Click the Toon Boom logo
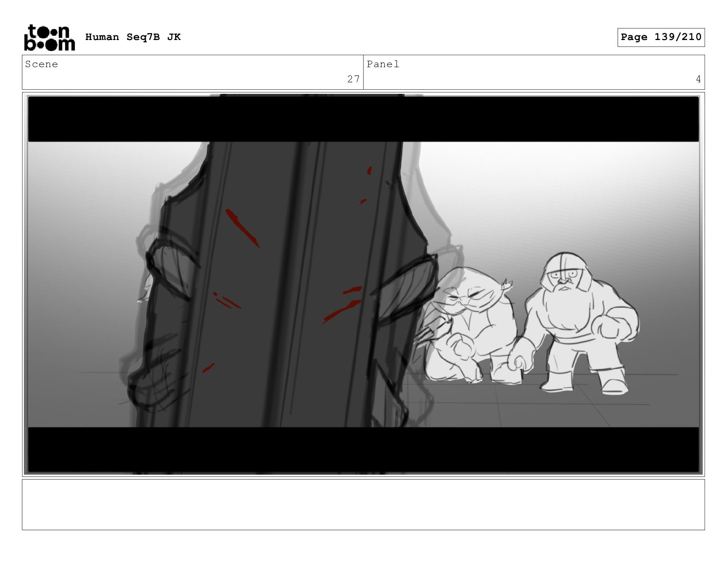The height and width of the screenshot is (563, 728). tap(49, 37)
